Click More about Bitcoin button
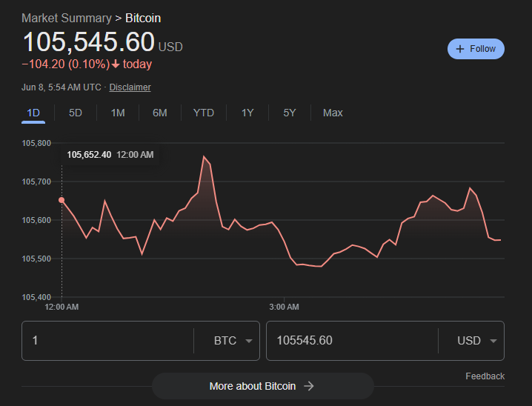 (x=263, y=386)
